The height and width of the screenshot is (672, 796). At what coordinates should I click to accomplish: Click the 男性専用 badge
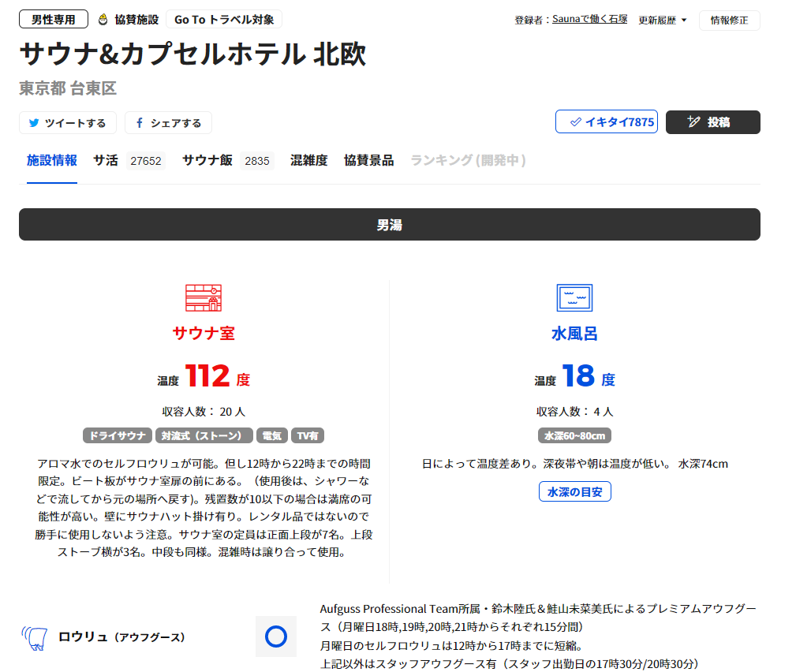pos(54,19)
